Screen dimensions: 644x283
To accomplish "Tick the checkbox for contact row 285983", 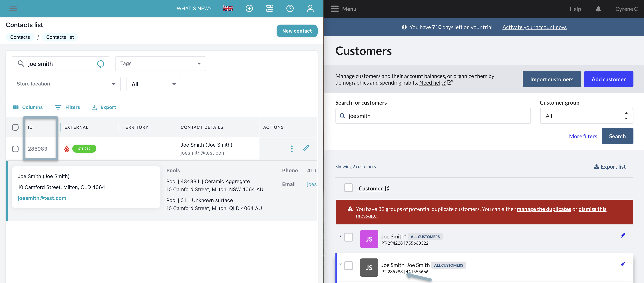I will click(15, 149).
